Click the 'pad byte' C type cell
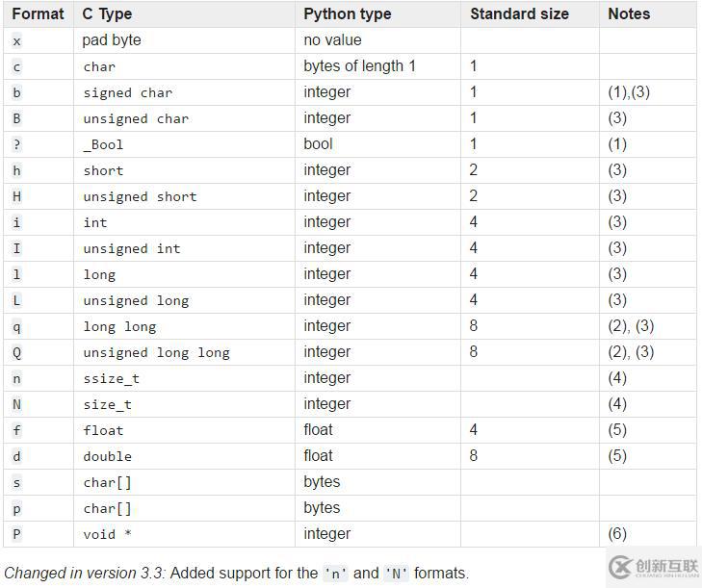 [x=112, y=40]
